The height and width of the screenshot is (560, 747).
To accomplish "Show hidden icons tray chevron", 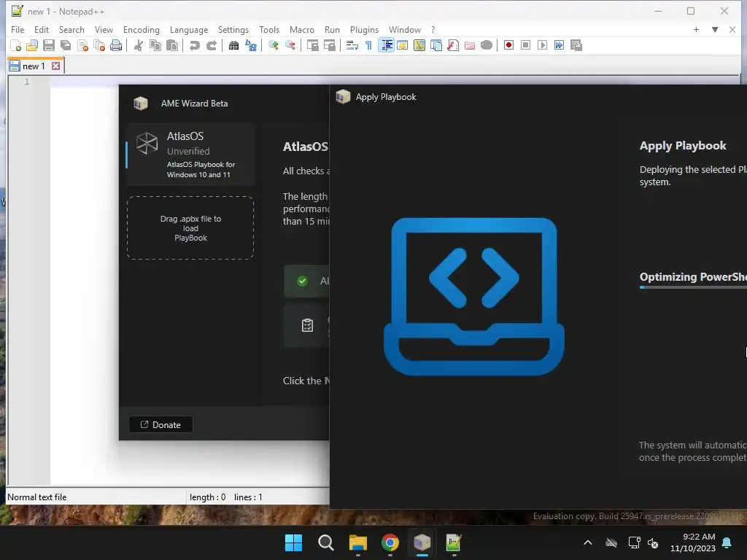I will (588, 542).
